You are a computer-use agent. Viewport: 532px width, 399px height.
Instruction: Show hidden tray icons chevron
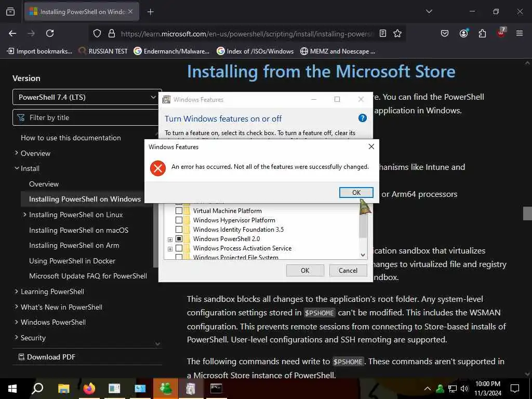428,389
